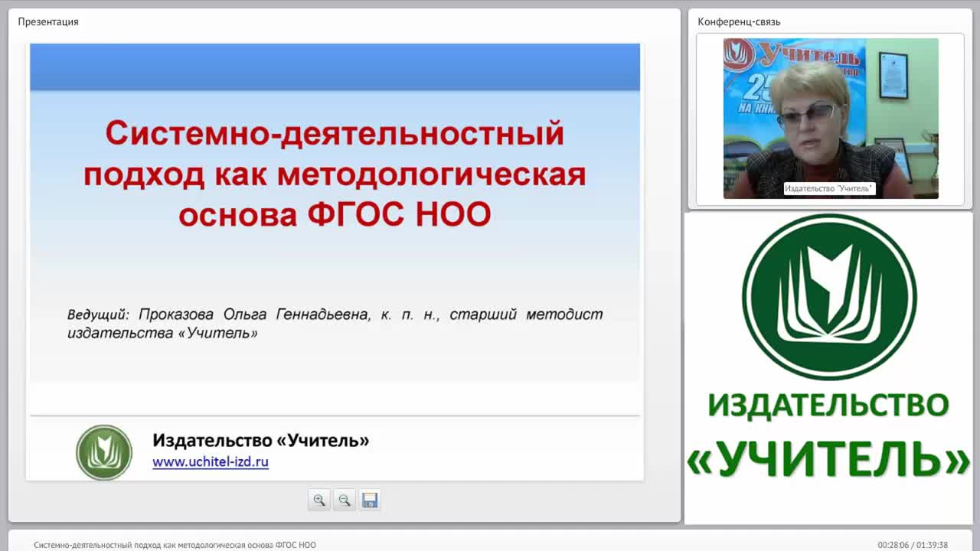Click the presenter line Ведущий: Проказова Ольга Геннадьевна
The width and height of the screenshot is (980, 551).
click(x=335, y=324)
